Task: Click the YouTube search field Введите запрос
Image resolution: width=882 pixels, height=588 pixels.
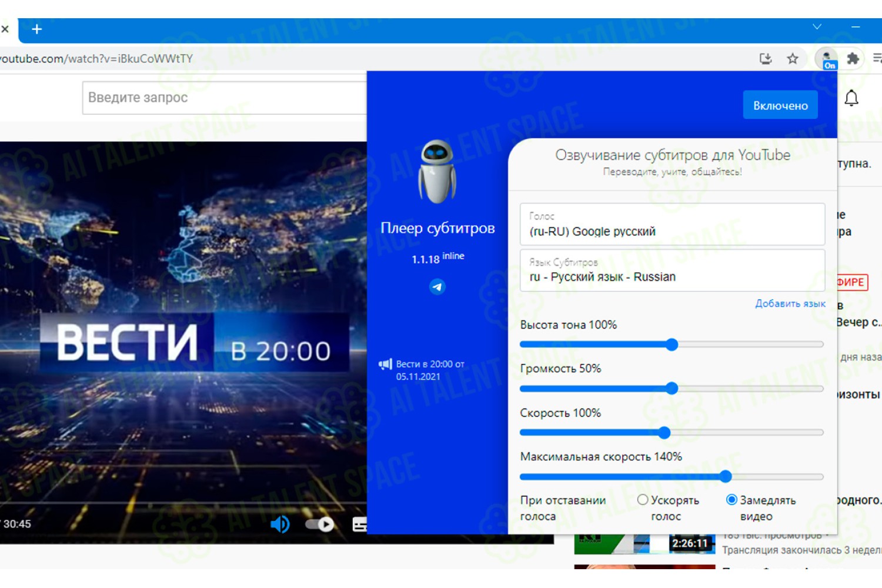Action: point(225,98)
